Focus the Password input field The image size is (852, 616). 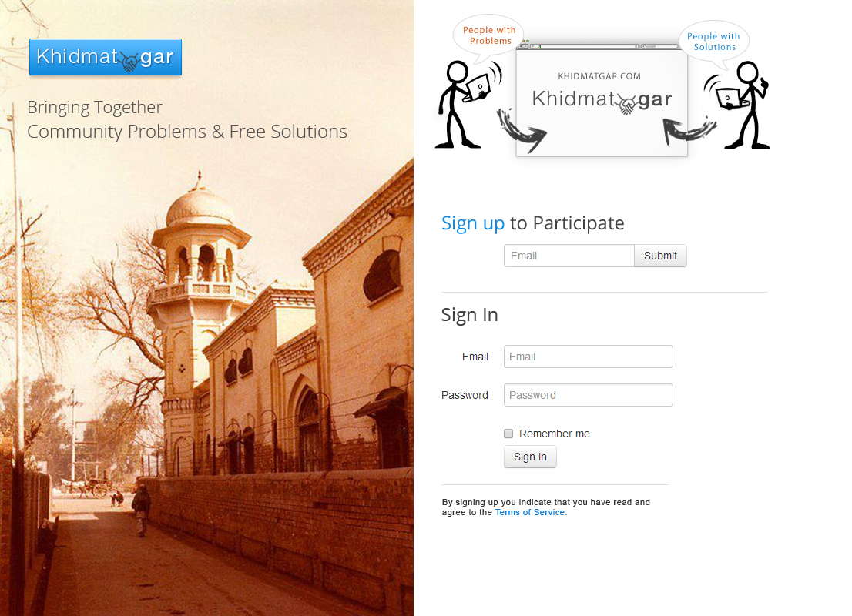coord(589,395)
